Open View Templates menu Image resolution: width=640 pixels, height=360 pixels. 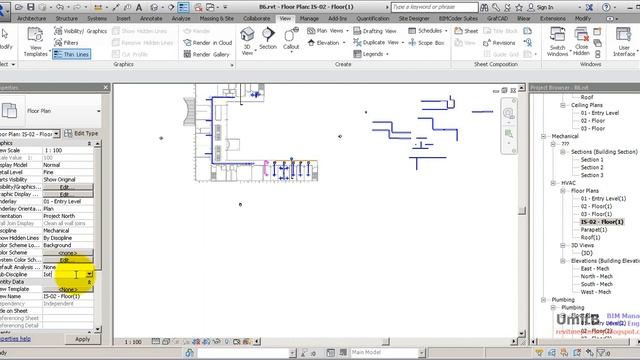click(x=36, y=42)
